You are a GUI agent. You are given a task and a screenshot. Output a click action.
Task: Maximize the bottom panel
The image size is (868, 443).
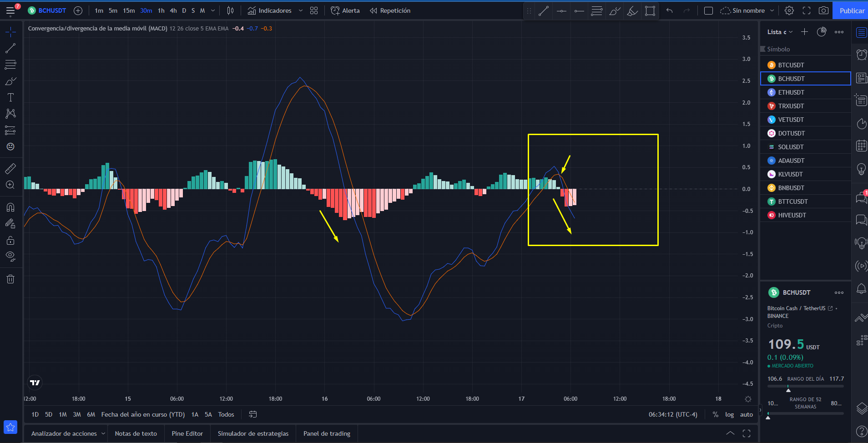[x=747, y=433]
